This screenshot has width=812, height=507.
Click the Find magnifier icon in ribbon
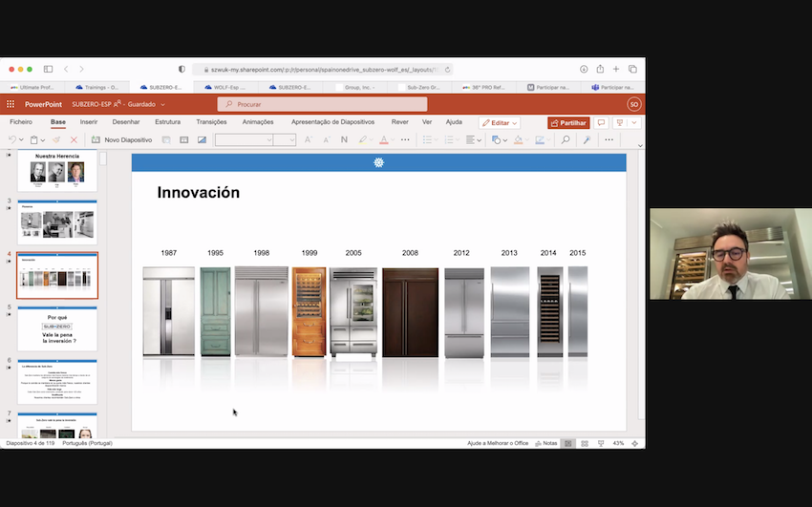(x=566, y=139)
